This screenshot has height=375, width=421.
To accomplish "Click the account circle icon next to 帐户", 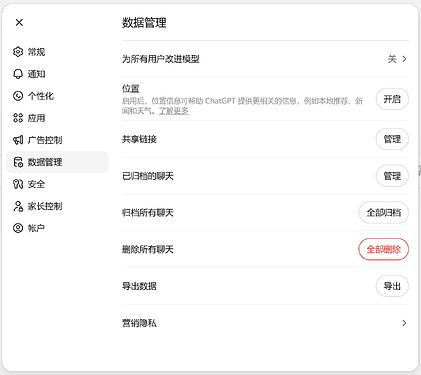I will (18, 228).
